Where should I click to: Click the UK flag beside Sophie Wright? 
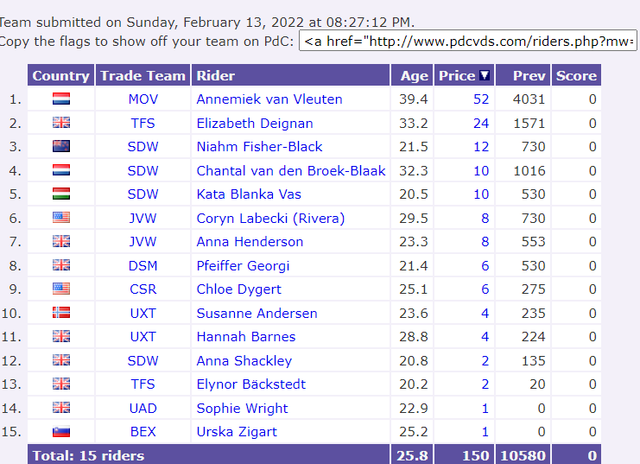click(x=61, y=408)
